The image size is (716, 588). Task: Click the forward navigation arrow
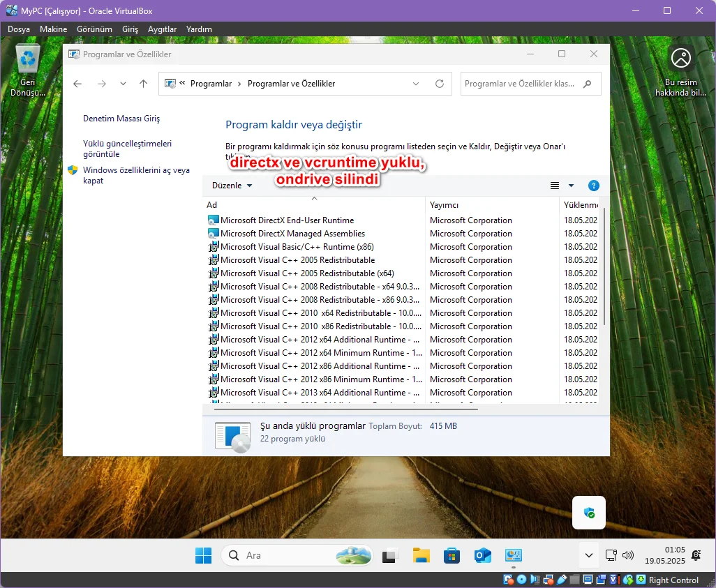[x=102, y=84]
